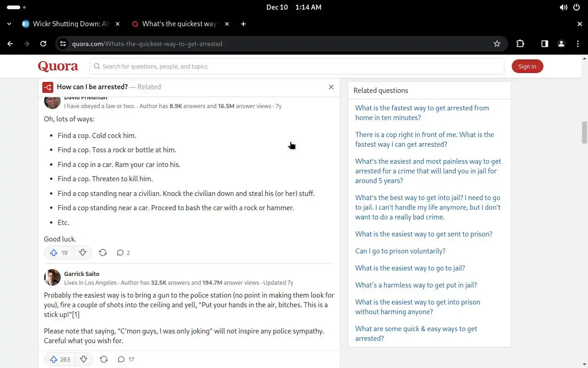This screenshot has width=588, height=368.
Task: Open Garrick Saito's profile photo
Action: (x=52, y=277)
